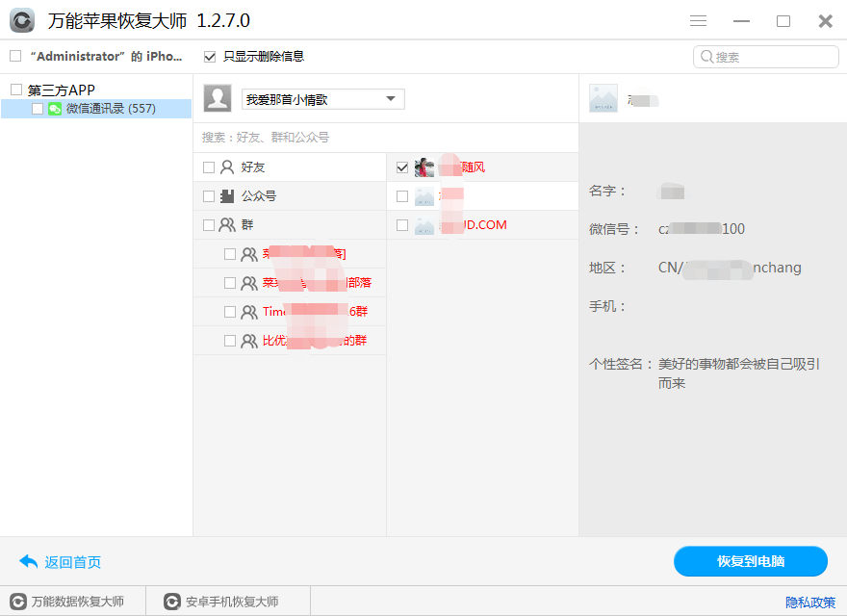Select 微信通讯录 (557) tree item
This screenshot has height=616, width=847.
click(96, 109)
